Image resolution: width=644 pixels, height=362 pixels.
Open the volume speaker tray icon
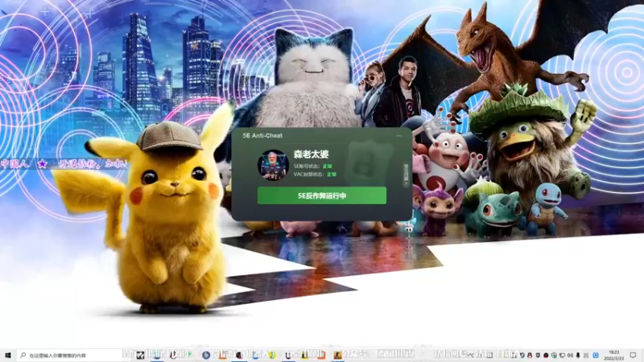click(570, 355)
